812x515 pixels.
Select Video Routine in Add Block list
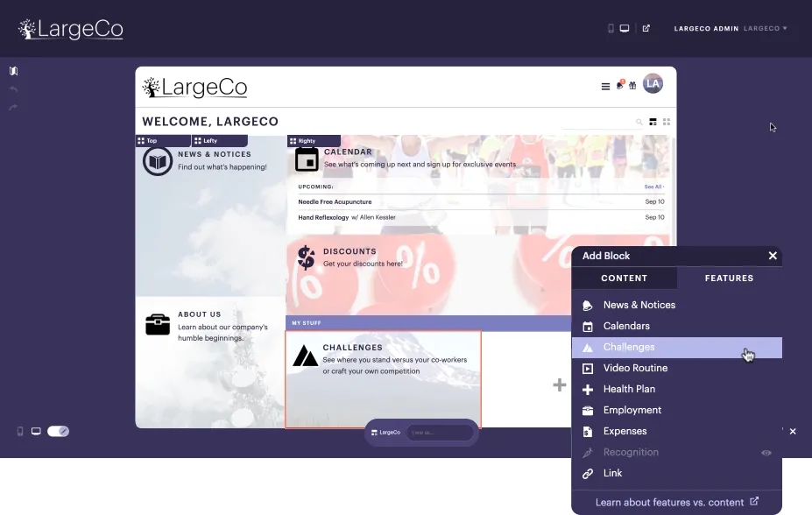[x=677, y=368]
